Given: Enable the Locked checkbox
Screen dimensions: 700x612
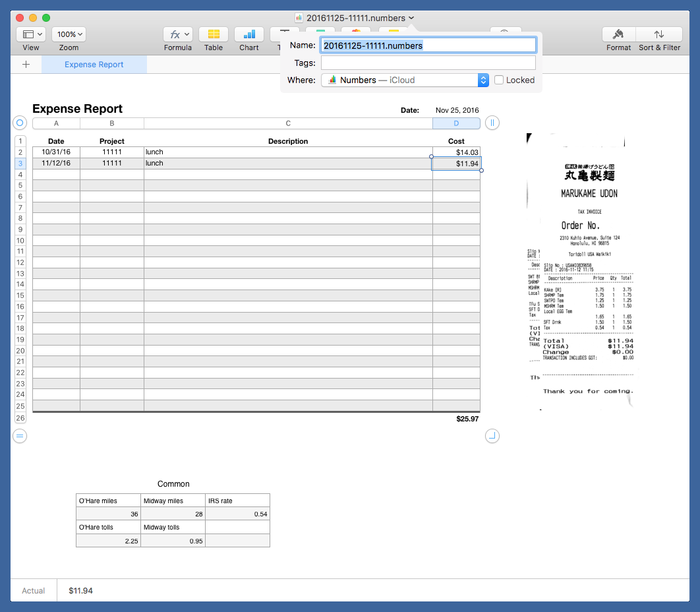Looking at the screenshot, I should click(499, 80).
